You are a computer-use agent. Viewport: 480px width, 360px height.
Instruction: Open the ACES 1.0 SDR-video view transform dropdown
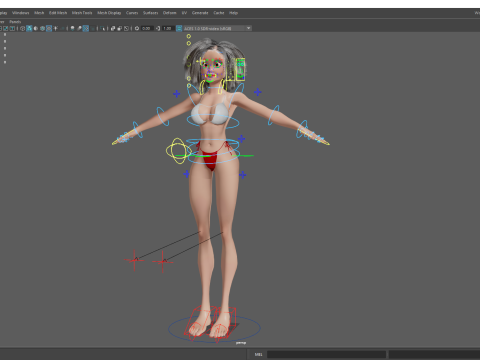tap(217, 28)
